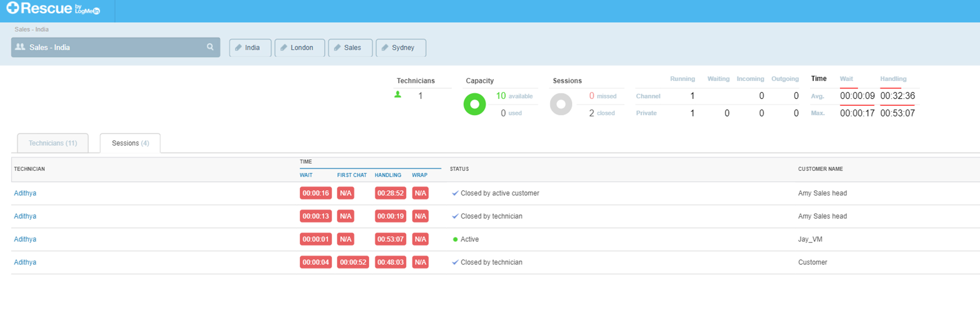The image size is (980, 312).
Task: Click customer name Jay_VM
Action: (x=810, y=239)
